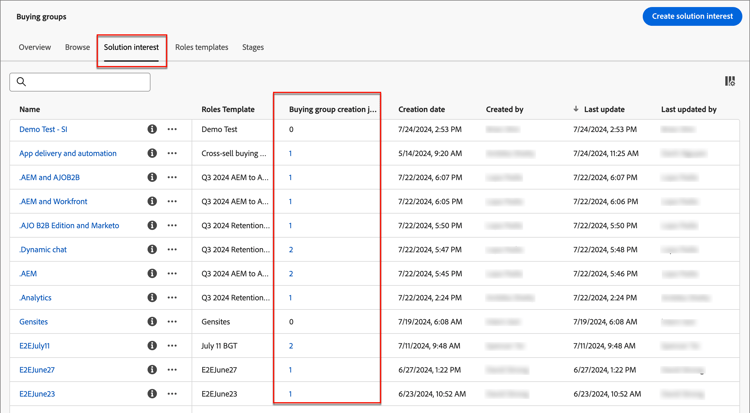750x413 pixels.
Task: Open more actions for App delivery and automation
Action: [172, 153]
